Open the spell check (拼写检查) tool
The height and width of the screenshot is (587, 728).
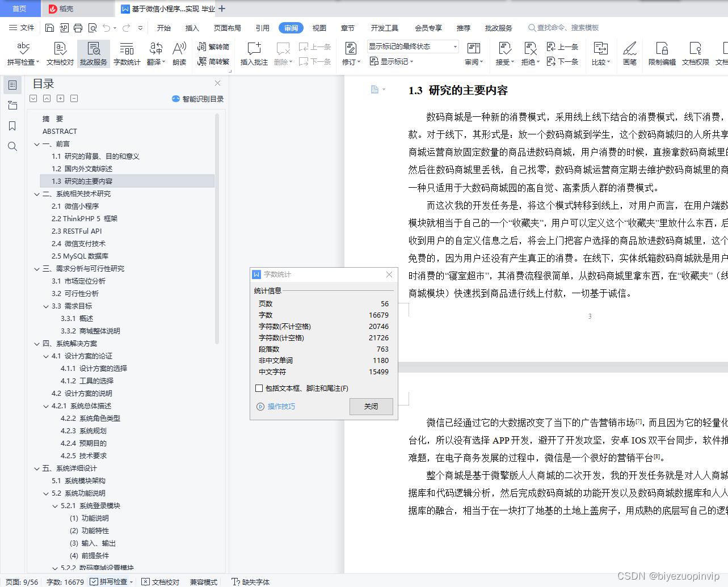click(x=23, y=54)
